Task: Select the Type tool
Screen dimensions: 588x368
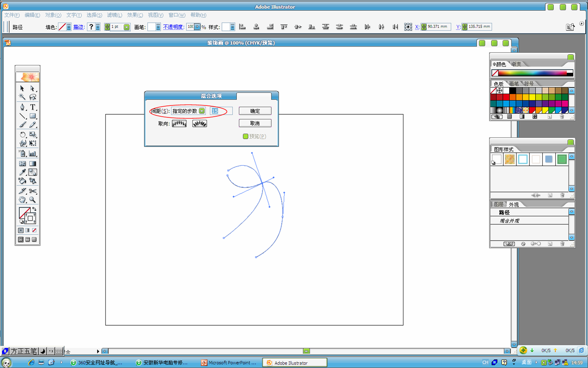Action: tap(33, 107)
